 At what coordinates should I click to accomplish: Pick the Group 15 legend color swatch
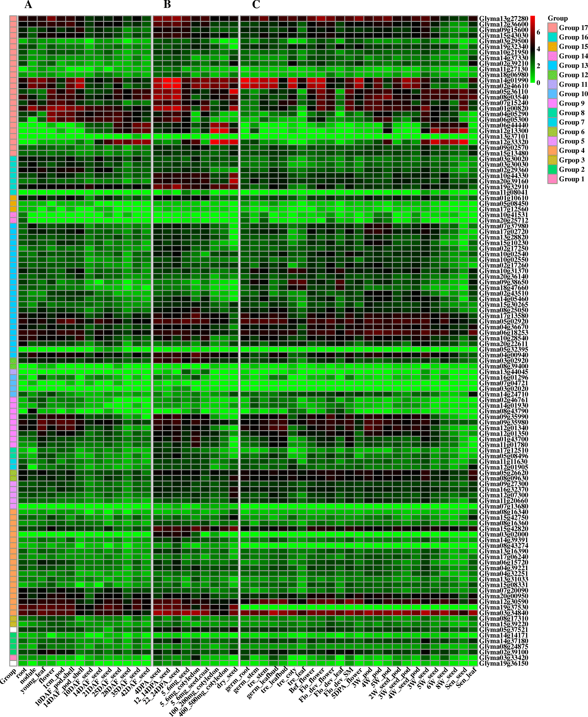(x=552, y=47)
